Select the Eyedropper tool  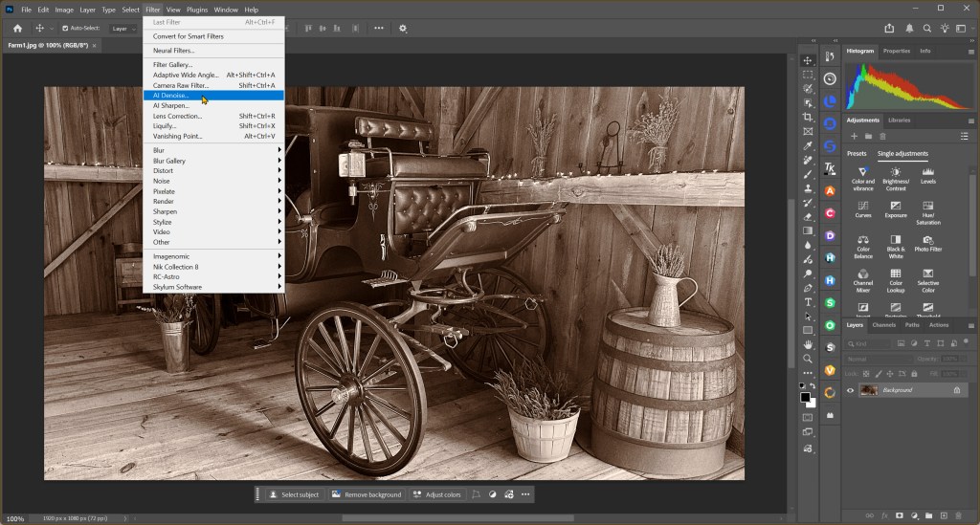click(809, 145)
